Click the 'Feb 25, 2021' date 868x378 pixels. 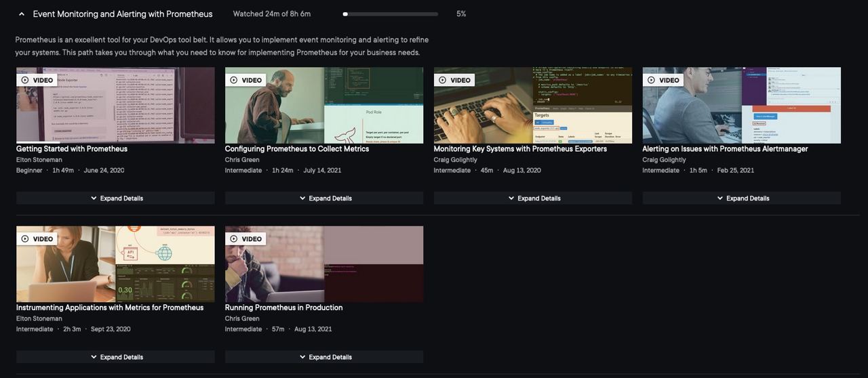736,171
